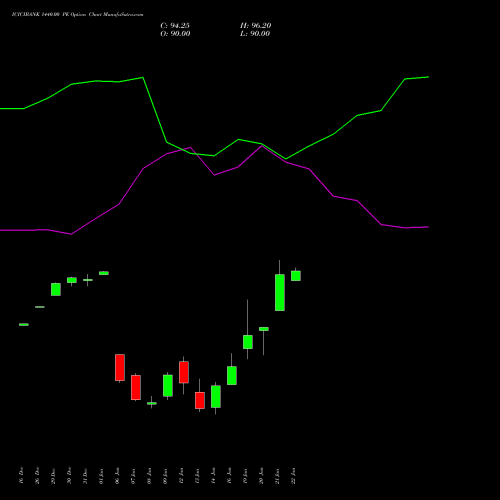Select the red candle for 07 Jan
Screen dimensions: 500x500
coord(136,387)
